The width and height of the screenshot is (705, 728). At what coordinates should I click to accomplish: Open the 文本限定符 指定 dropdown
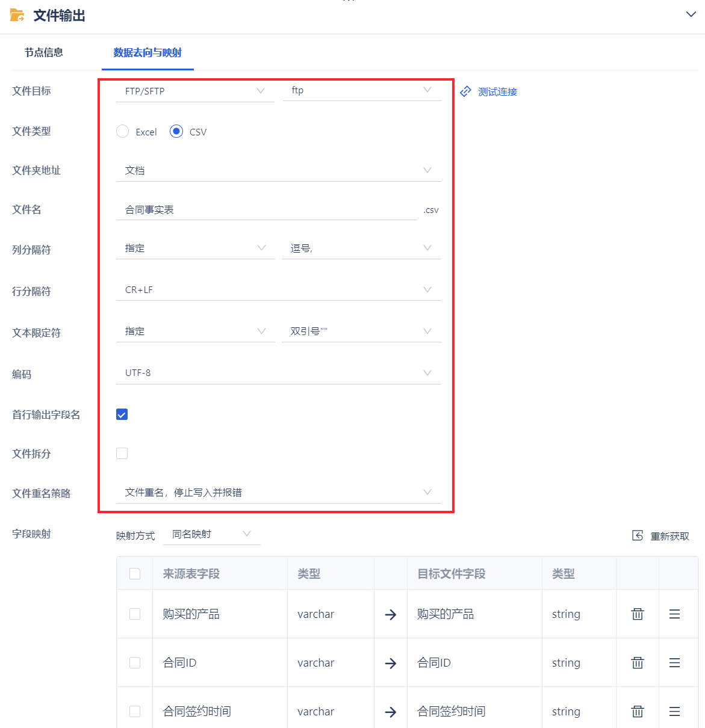pyautogui.click(x=195, y=331)
